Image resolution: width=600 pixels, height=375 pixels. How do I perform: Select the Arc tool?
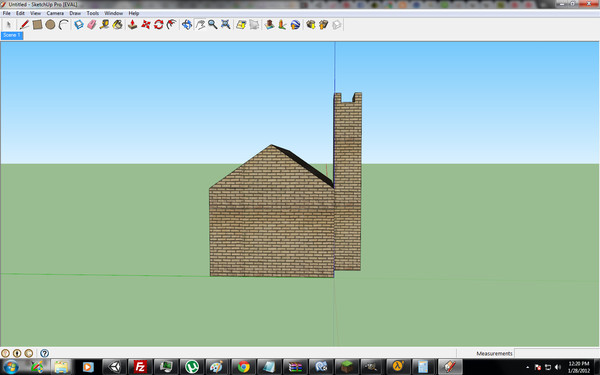coord(64,25)
